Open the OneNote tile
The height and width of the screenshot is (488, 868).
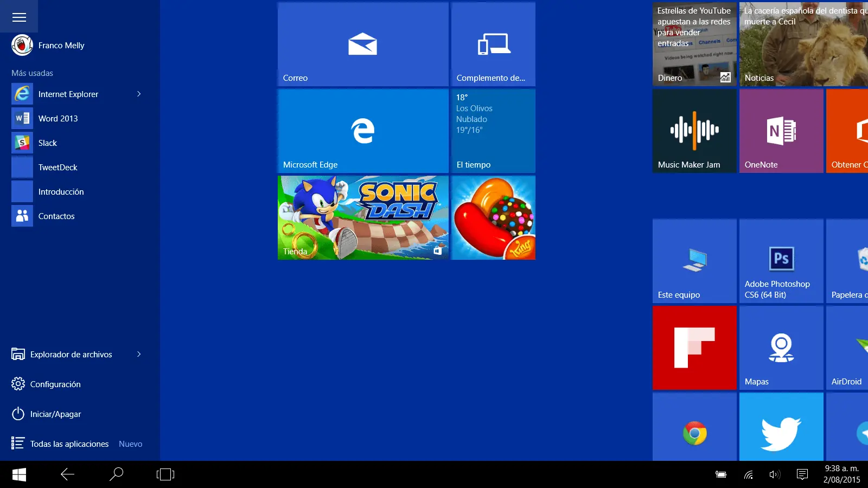tap(781, 131)
